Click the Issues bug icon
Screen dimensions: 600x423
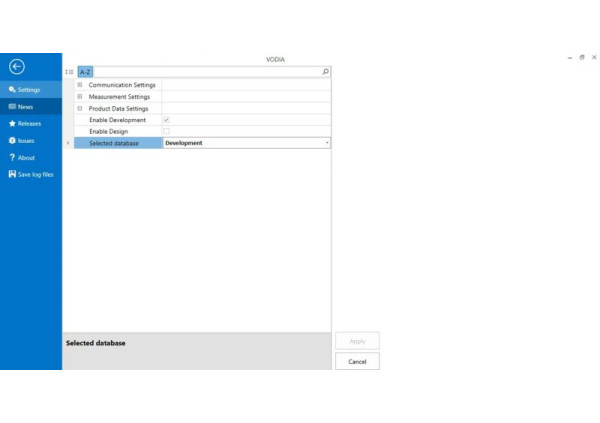pos(12,141)
